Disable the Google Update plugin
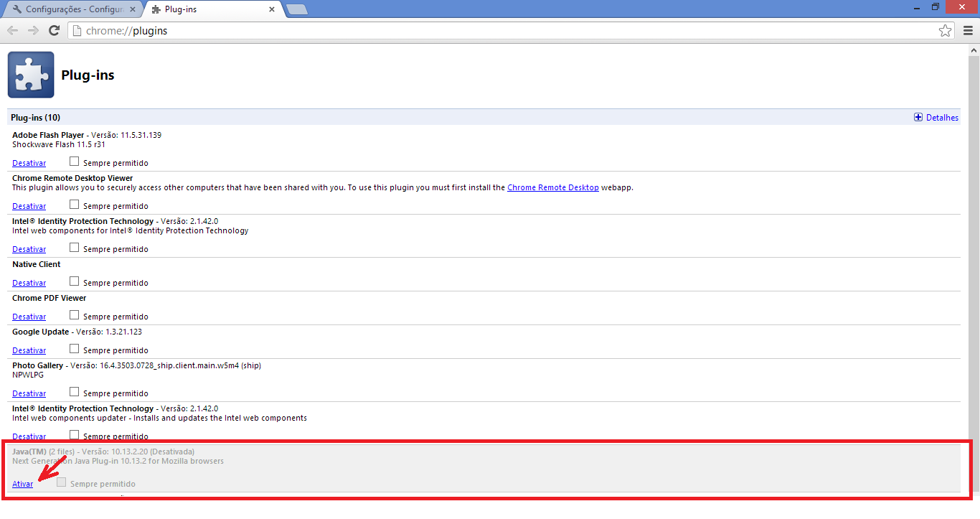Screen dimensions: 980x519 tap(29, 351)
